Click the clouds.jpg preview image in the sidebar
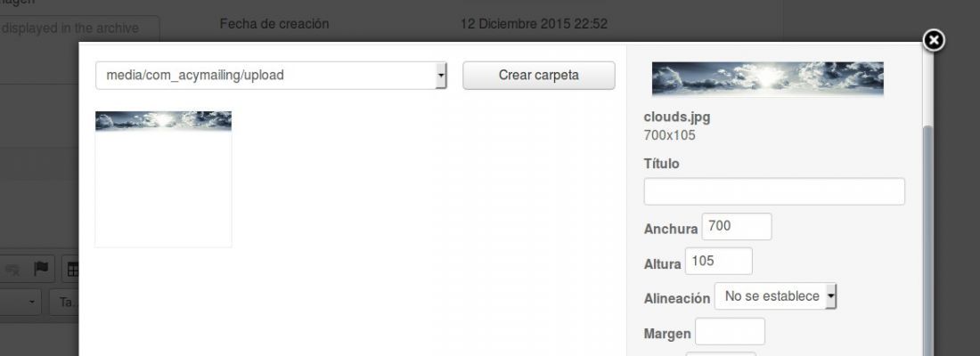The height and width of the screenshot is (356, 980). click(767, 78)
